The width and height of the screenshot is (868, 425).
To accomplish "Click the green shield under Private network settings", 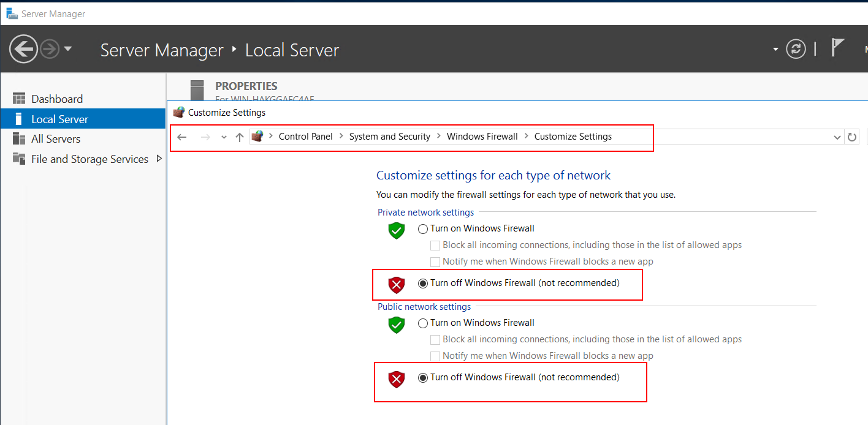I will coord(397,230).
